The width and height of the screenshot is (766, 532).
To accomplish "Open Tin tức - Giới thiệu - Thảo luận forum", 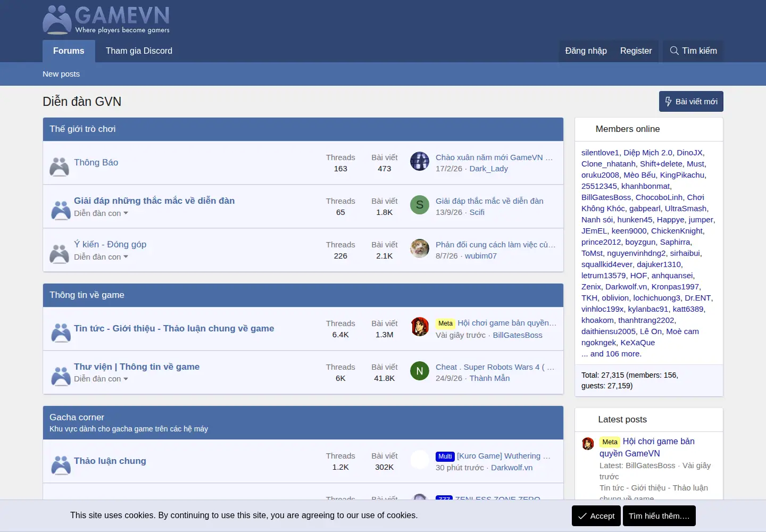I will tap(174, 329).
